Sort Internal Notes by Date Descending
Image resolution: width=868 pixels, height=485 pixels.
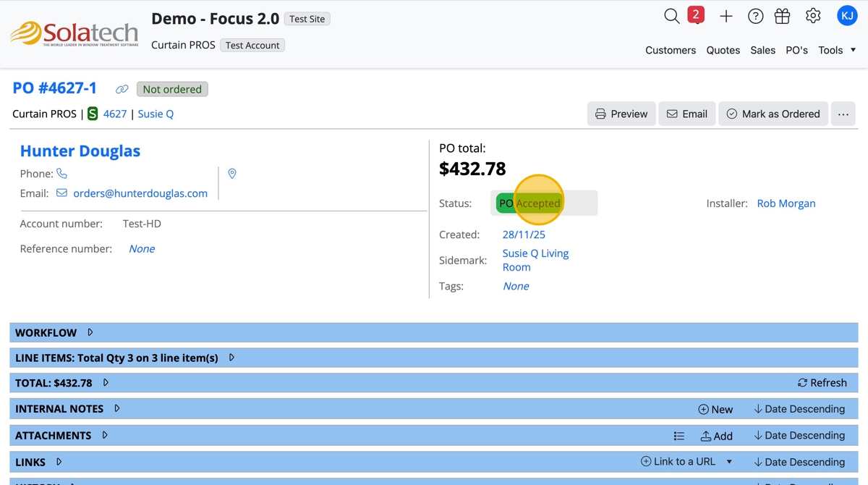click(x=799, y=409)
